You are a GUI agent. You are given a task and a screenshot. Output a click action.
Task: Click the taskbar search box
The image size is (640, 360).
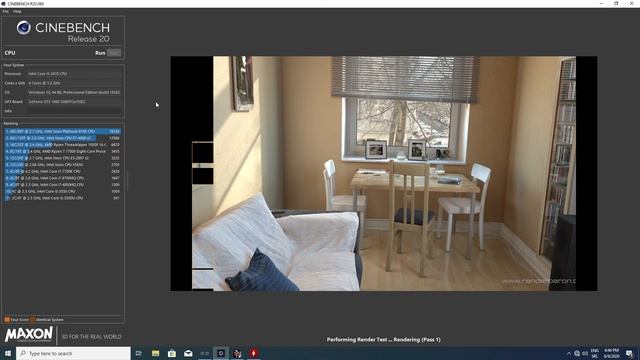click(73, 353)
